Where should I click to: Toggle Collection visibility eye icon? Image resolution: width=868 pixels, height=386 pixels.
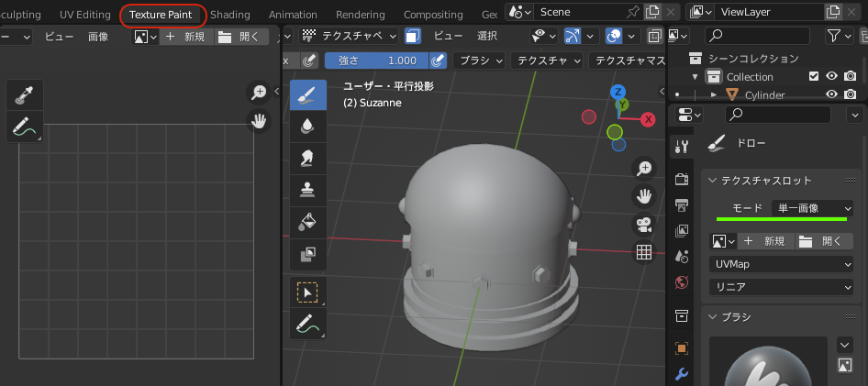[832, 77]
